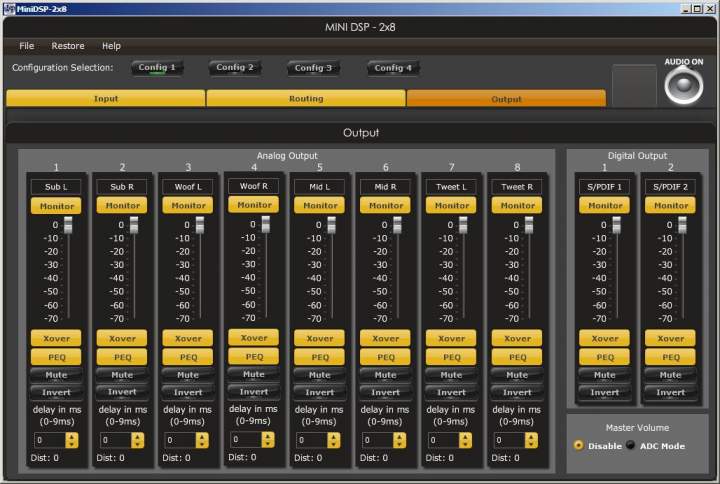This screenshot has width=720, height=484.
Task: Click Monitor on Woof L channel
Action: [188, 206]
